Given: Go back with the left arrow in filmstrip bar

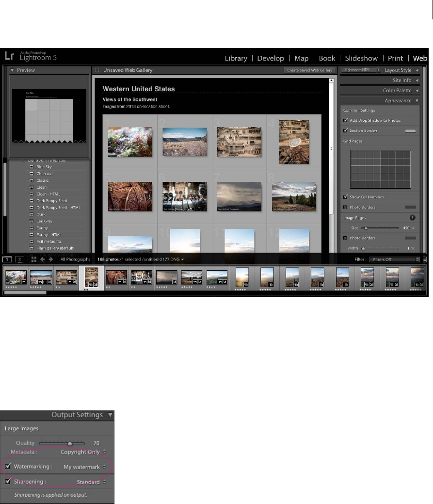Looking at the screenshot, I should coord(42,260).
